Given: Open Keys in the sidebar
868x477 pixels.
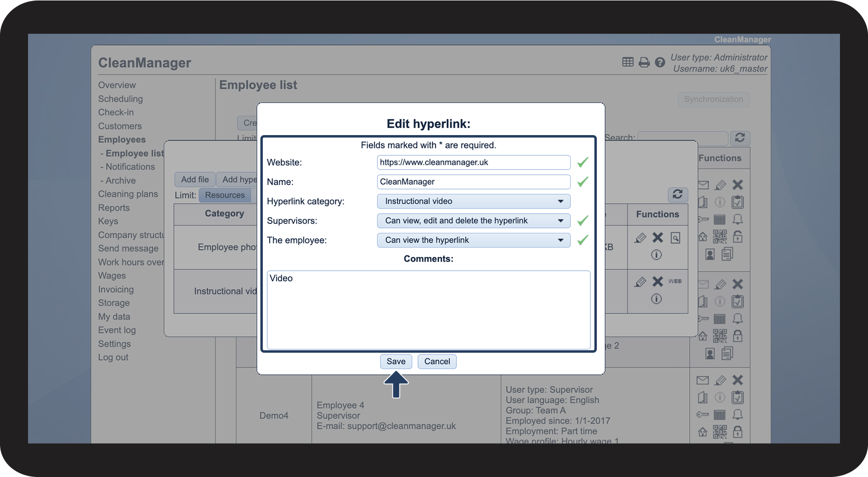Looking at the screenshot, I should [x=108, y=222].
